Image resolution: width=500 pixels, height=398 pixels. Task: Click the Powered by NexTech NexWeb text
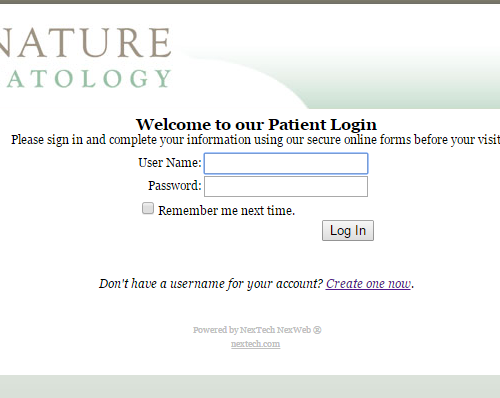[x=252, y=330]
